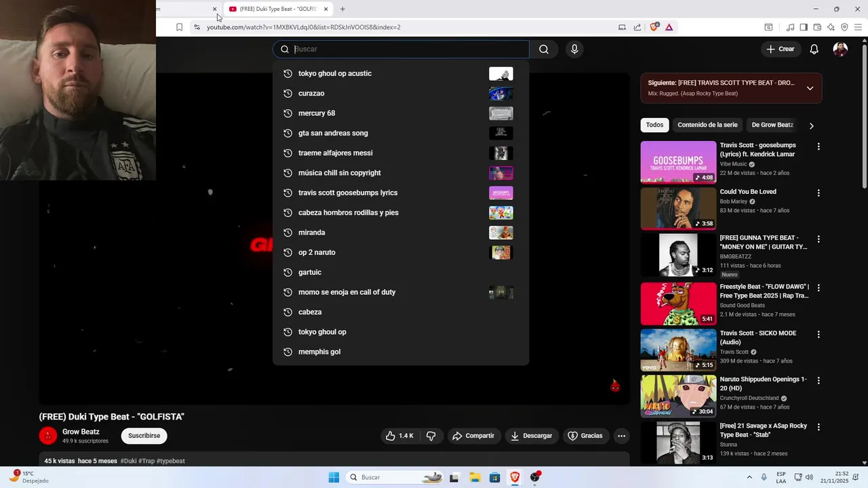Click the Compartir share button

click(x=473, y=436)
